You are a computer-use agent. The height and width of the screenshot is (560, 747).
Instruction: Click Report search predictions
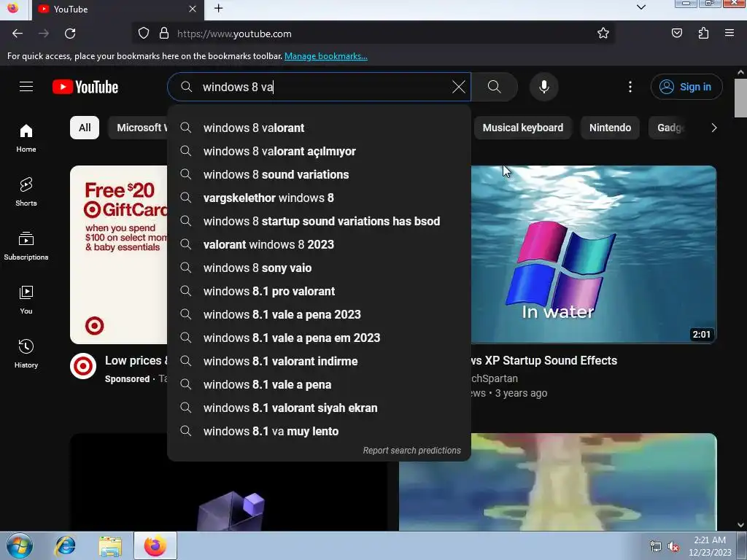click(x=411, y=451)
